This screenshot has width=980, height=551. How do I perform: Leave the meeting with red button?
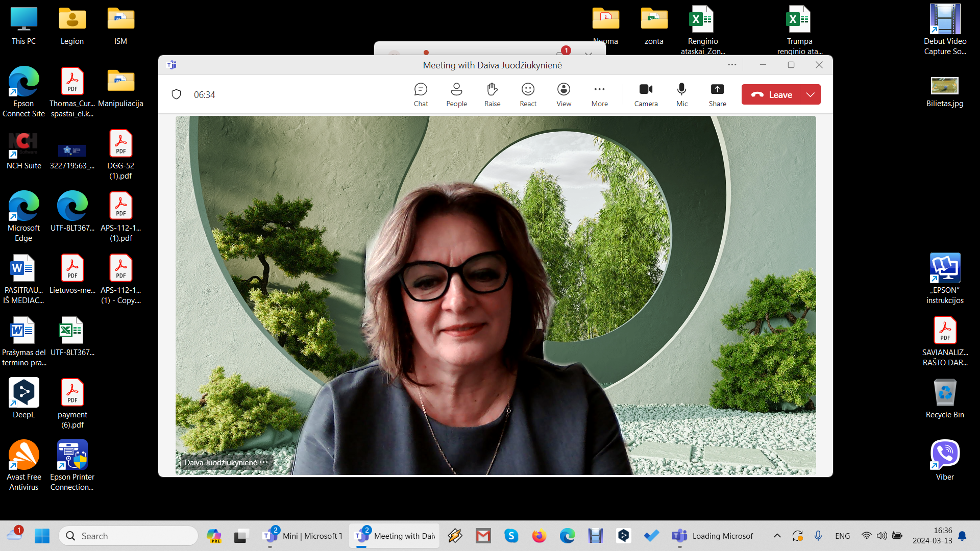coord(771,94)
